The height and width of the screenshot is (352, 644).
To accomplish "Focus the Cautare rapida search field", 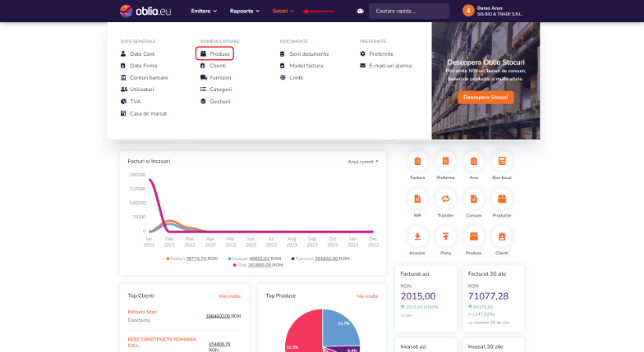I will click(x=409, y=11).
